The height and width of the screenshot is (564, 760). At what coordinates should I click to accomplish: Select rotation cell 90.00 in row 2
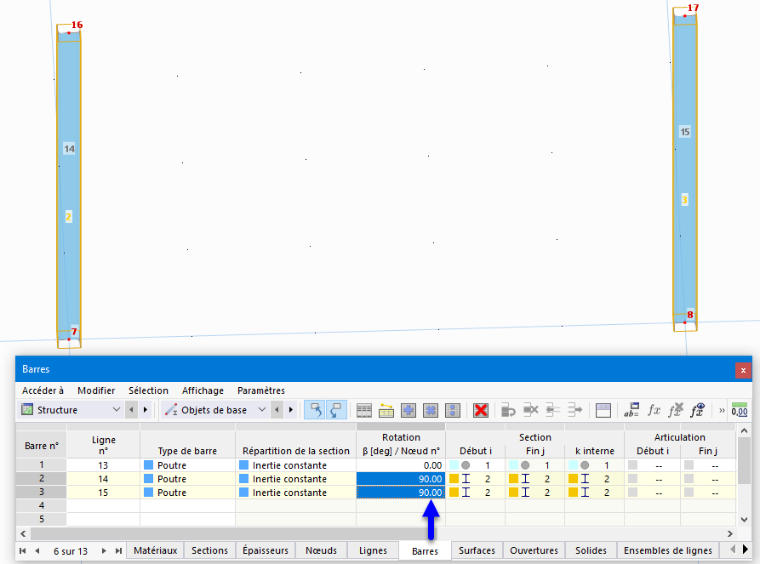pyautogui.click(x=401, y=479)
